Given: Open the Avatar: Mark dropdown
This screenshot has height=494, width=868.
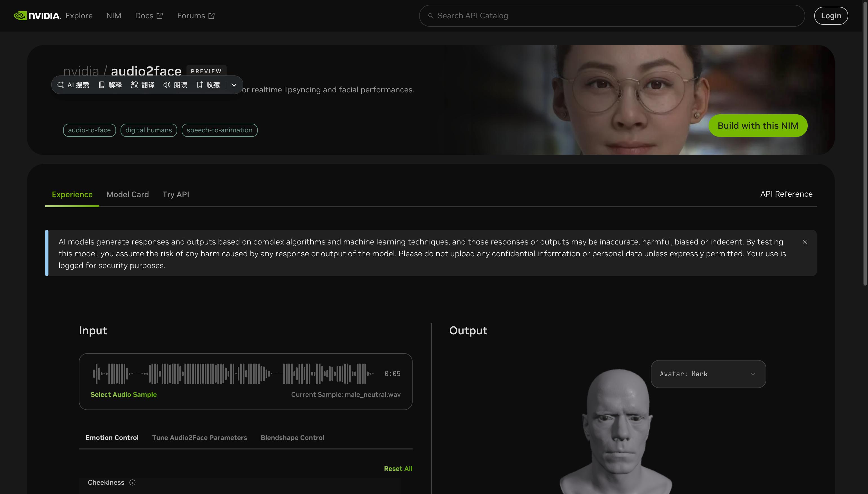Looking at the screenshot, I should pyautogui.click(x=708, y=374).
